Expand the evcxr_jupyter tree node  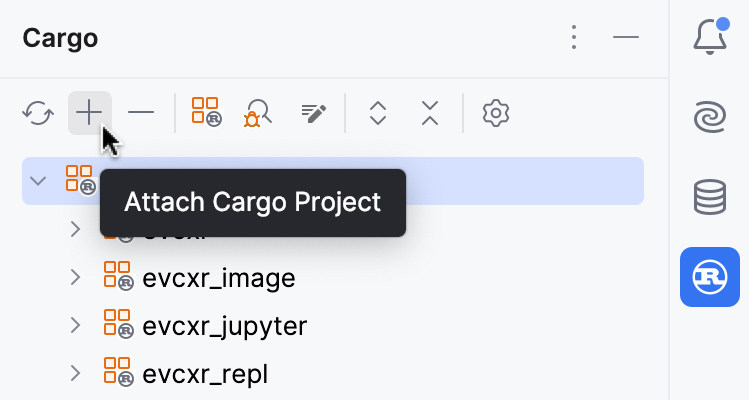[x=75, y=325]
